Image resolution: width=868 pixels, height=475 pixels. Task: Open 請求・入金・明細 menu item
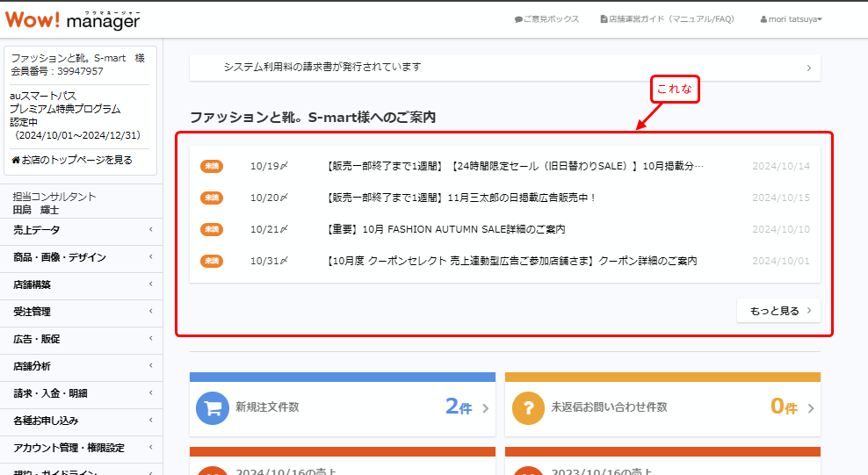81,393
